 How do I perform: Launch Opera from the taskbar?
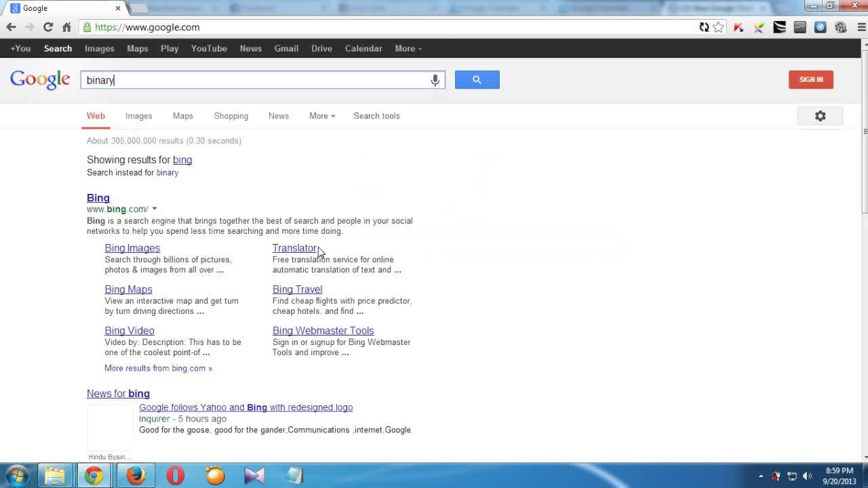175,475
